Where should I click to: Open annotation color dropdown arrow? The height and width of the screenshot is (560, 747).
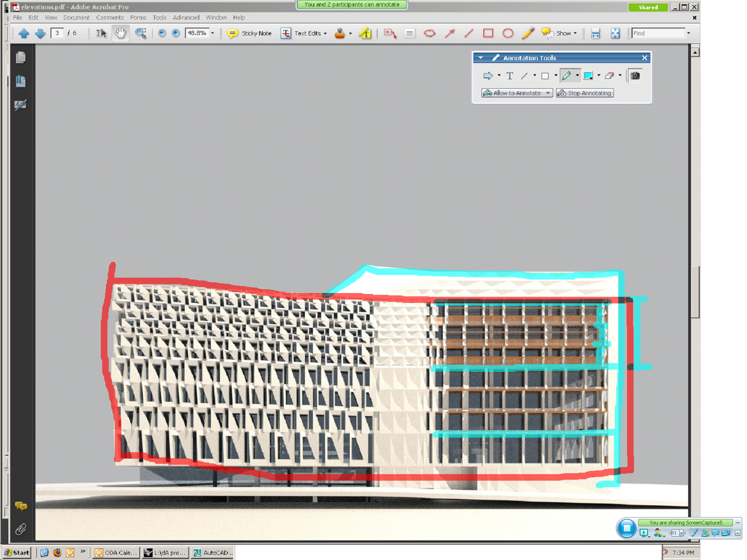[599, 76]
